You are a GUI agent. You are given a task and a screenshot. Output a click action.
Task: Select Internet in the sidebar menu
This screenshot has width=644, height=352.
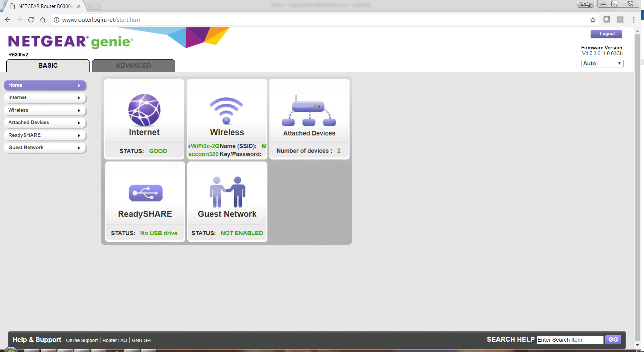click(x=45, y=97)
